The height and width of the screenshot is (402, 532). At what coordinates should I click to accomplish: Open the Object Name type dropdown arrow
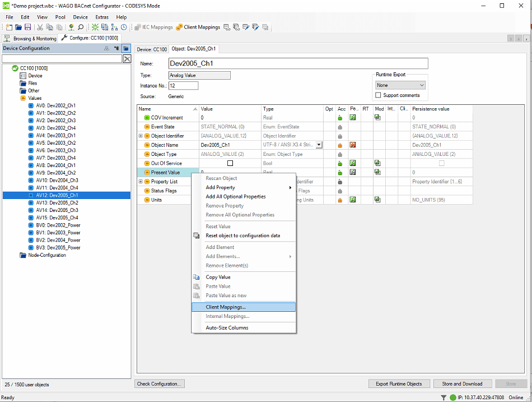point(319,145)
